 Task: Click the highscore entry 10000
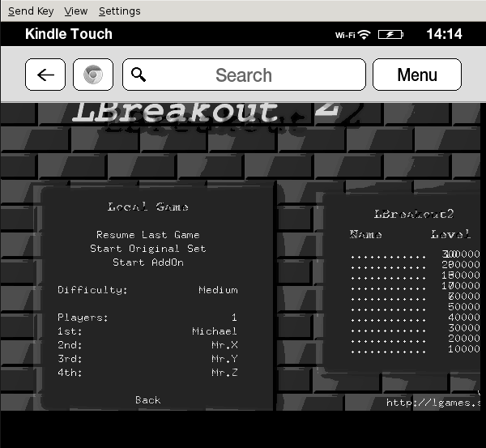pyautogui.click(x=464, y=349)
